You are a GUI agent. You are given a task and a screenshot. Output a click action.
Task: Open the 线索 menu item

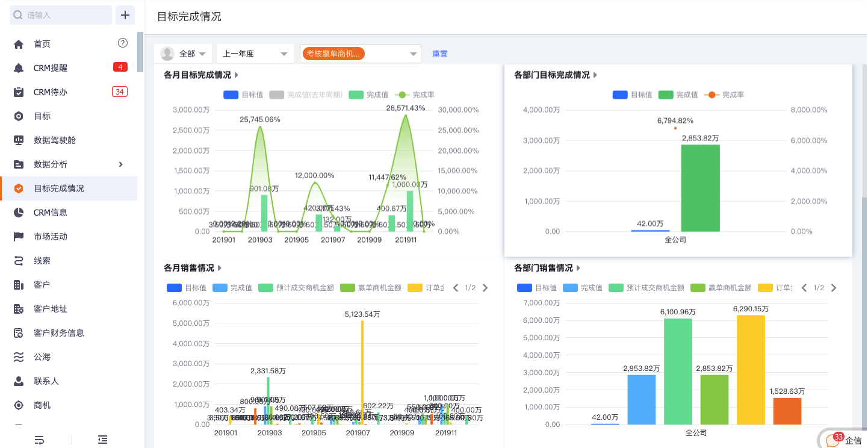pos(69,261)
